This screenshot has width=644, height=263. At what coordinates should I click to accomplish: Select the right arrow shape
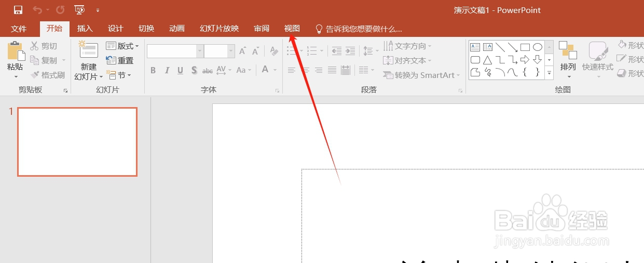coord(525,60)
